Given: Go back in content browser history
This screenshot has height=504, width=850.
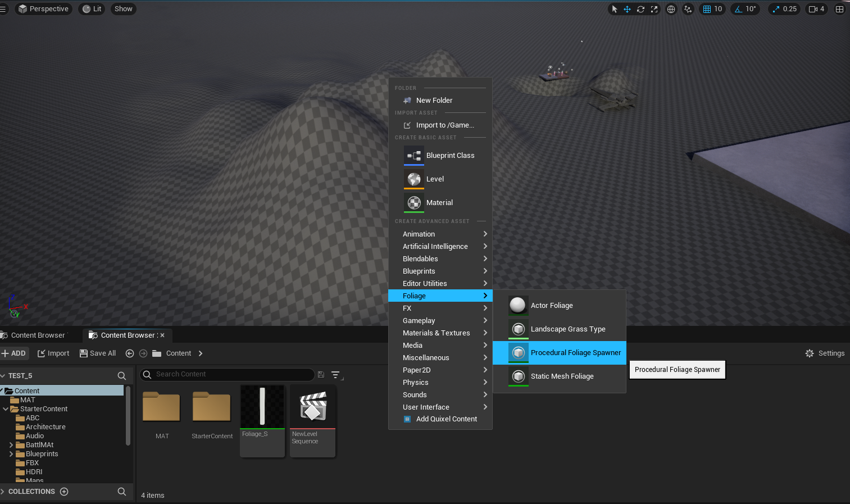Looking at the screenshot, I should [130, 353].
